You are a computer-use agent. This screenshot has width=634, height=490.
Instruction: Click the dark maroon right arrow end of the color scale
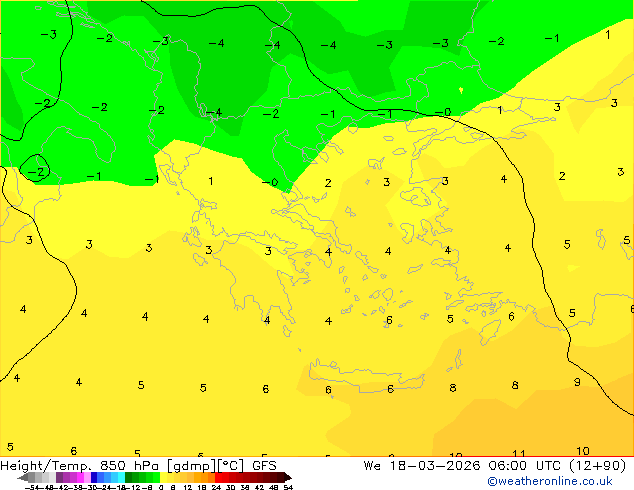tap(288, 478)
